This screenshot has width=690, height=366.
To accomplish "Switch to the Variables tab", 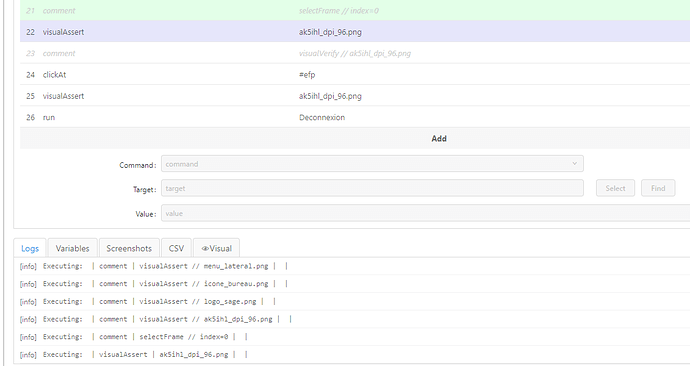I will 73,248.
